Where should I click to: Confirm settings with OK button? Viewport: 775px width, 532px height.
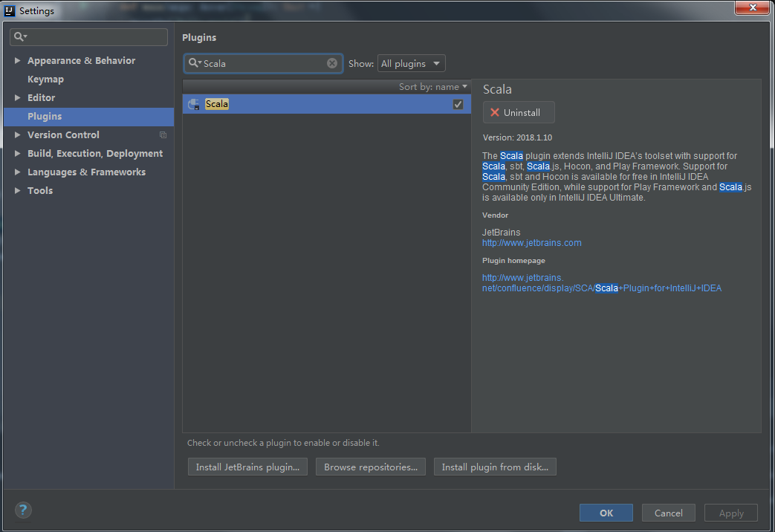pos(606,513)
